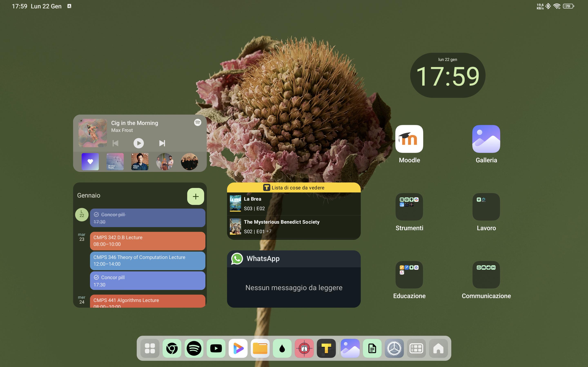Open the Moodle app
The width and height of the screenshot is (588, 367).
pyautogui.click(x=409, y=139)
